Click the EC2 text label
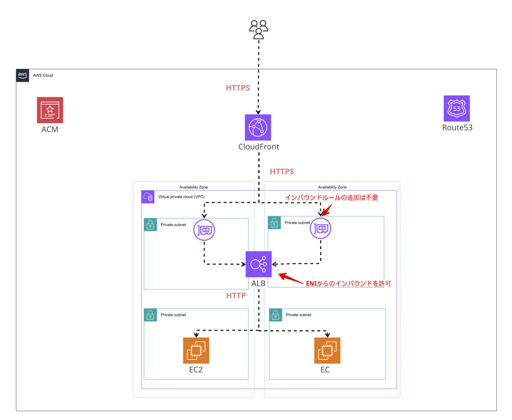The height and width of the screenshot is (420, 512). coord(196,370)
